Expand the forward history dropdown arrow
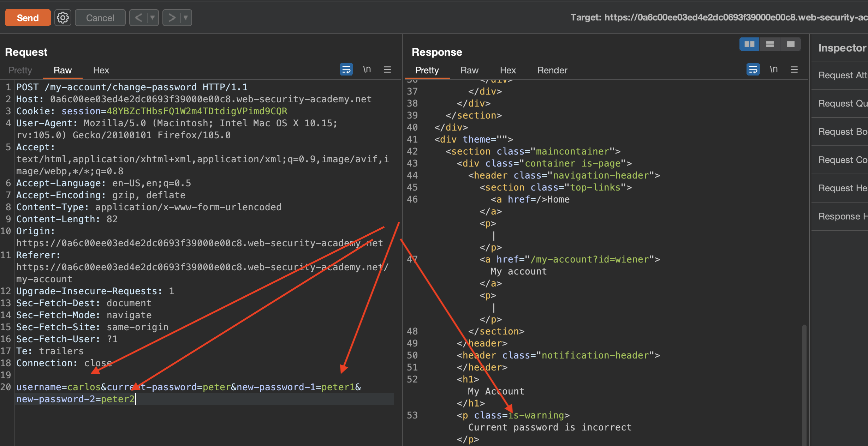The height and width of the screenshot is (446, 868). [186, 18]
